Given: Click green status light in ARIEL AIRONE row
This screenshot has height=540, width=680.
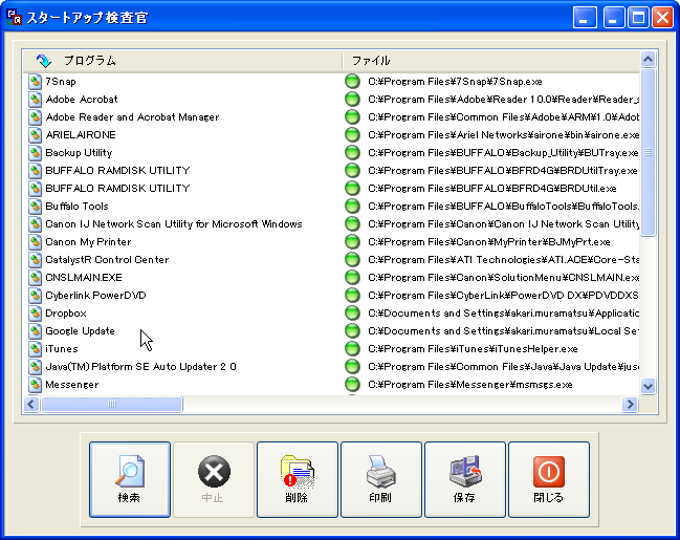Looking at the screenshot, I should [x=353, y=135].
